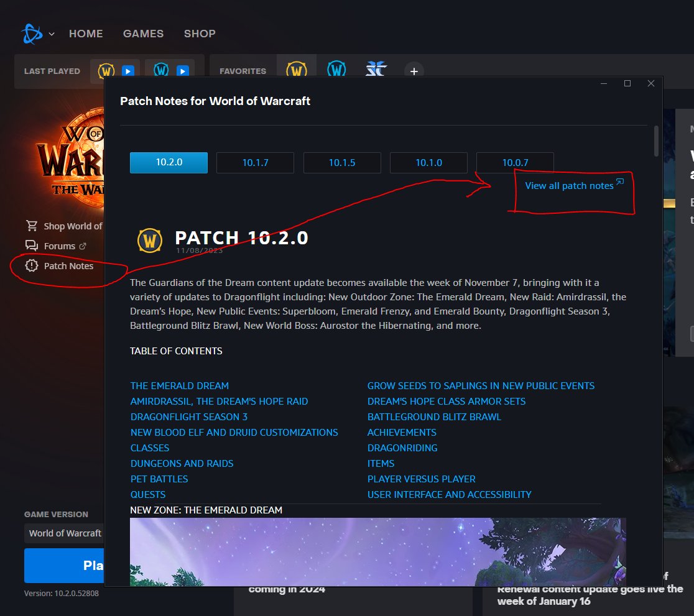
Task: Click news card about January 16 update
Action: [589, 600]
